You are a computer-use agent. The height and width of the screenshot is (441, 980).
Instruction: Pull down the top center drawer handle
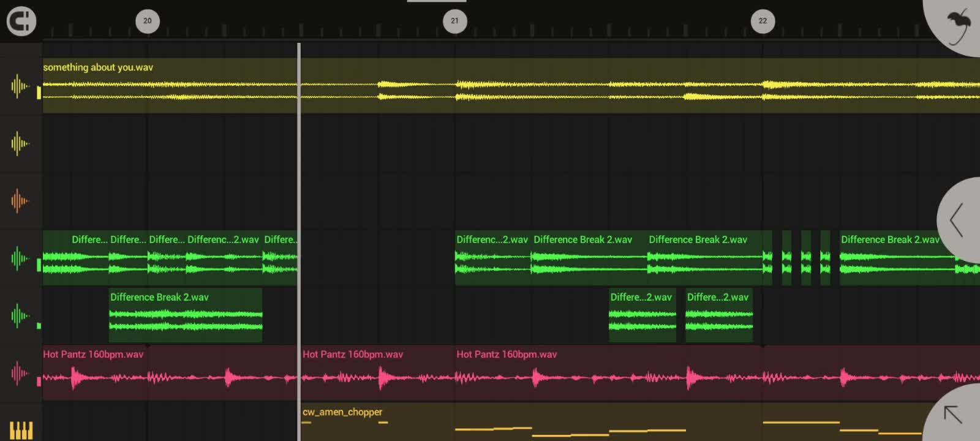(437, 2)
